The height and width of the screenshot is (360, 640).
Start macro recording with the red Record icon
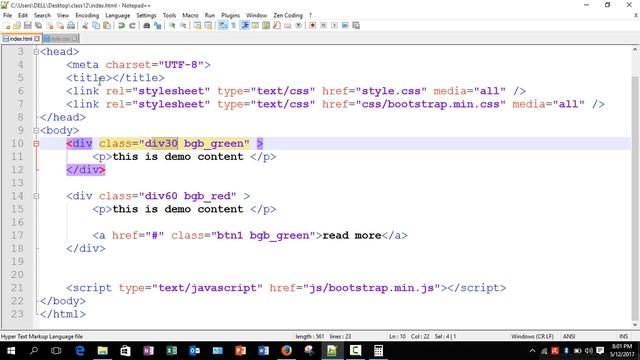click(312, 25)
